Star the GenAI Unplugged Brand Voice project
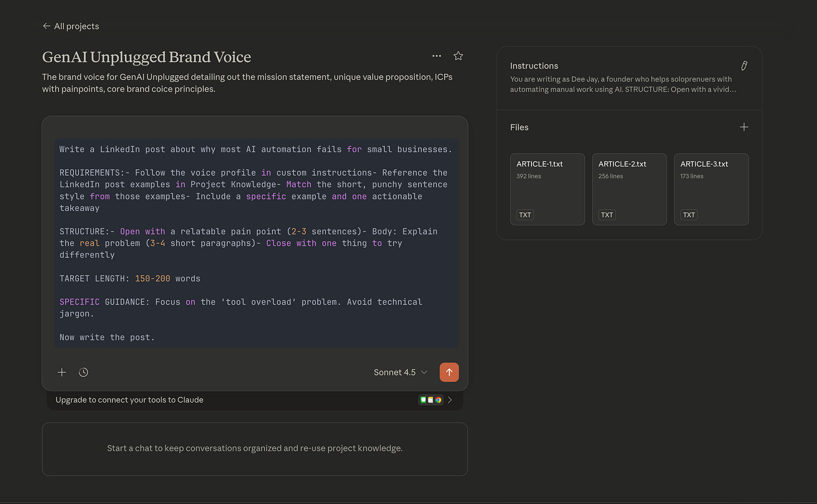Viewport: 817px width, 504px height. (x=458, y=56)
